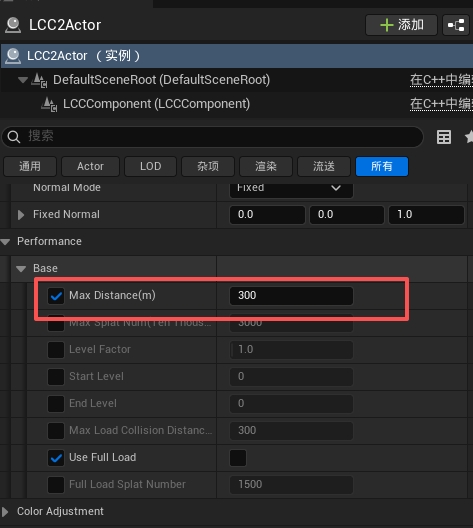Viewport: 473px width, 528px height.
Task: Click the blueprint/hierarchy icon beside Add
Action: tap(456, 25)
